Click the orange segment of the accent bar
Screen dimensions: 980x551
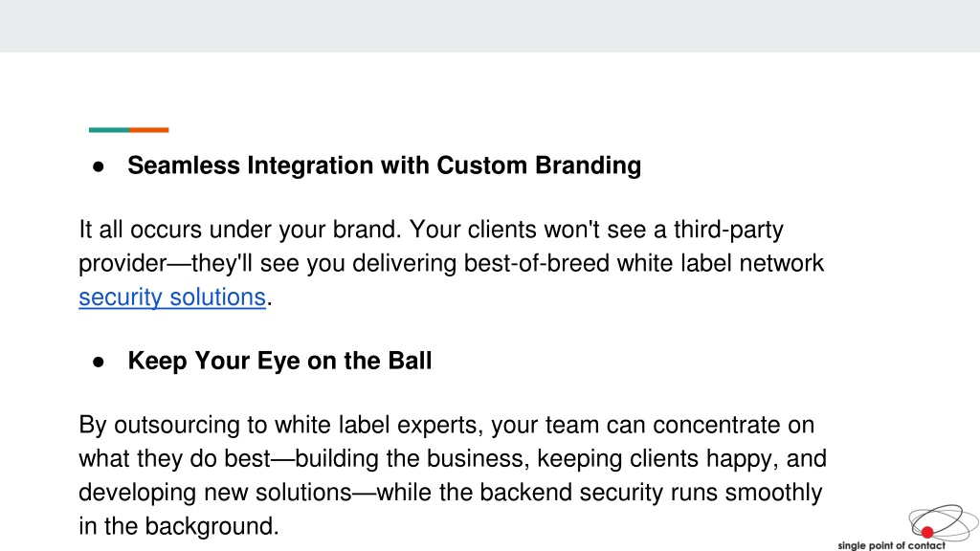tap(148, 130)
